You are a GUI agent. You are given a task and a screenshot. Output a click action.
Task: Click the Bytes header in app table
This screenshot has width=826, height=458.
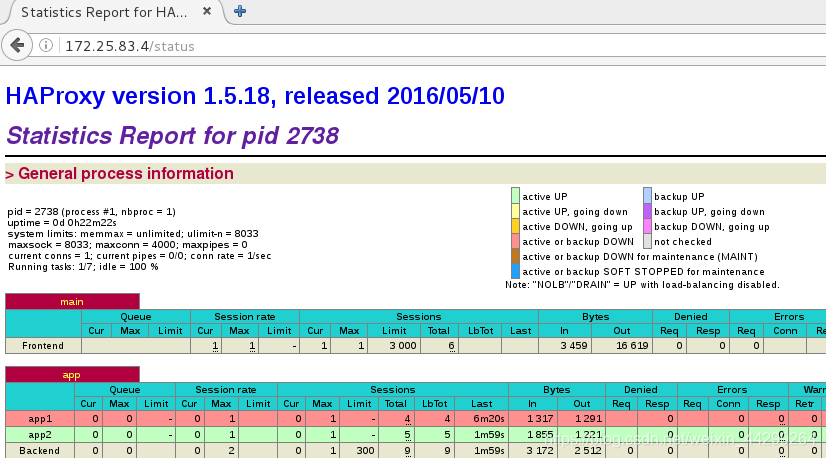[557, 389]
